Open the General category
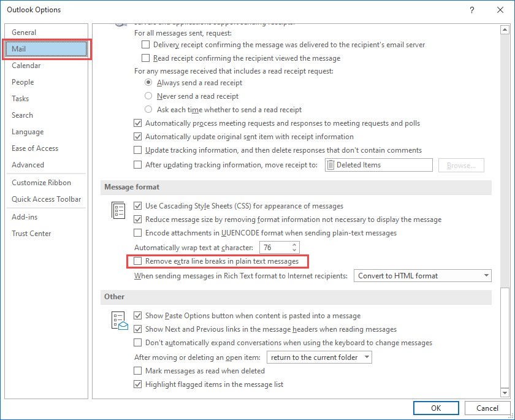 tap(47, 32)
